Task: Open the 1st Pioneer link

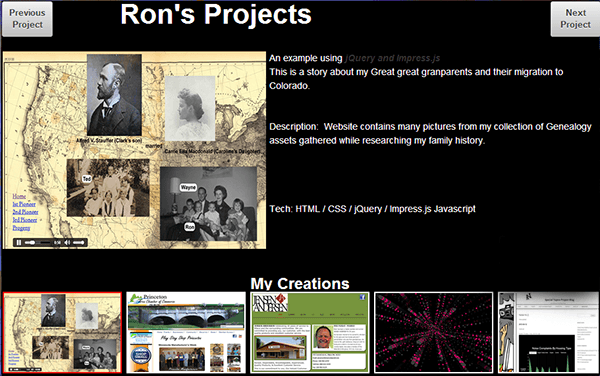Action: coord(24,204)
